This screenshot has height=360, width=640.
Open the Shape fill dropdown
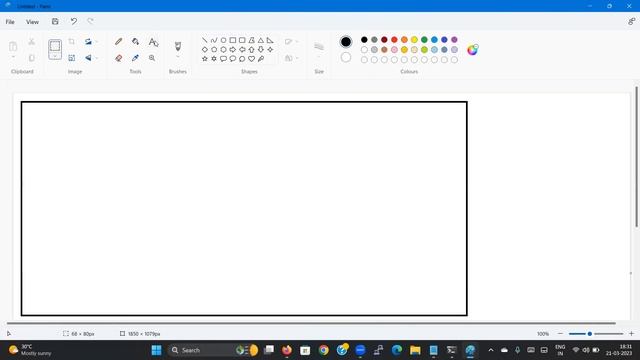(291, 58)
